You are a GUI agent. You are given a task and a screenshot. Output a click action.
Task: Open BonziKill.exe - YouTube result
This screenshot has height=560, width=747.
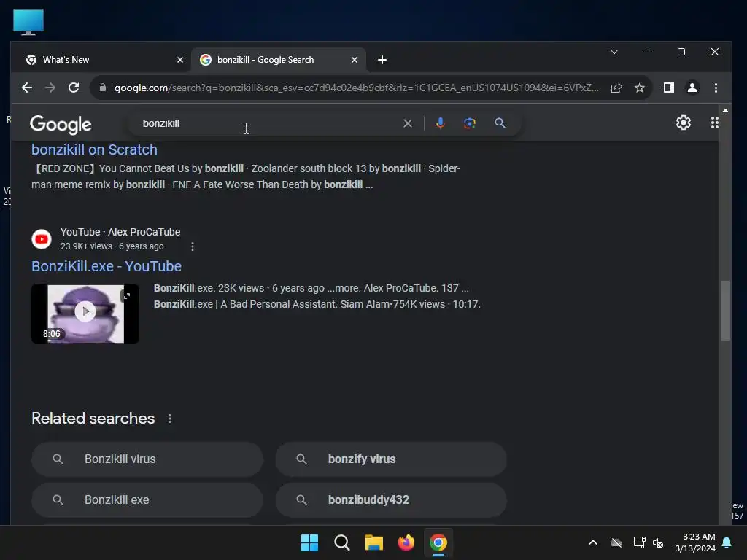107,266
